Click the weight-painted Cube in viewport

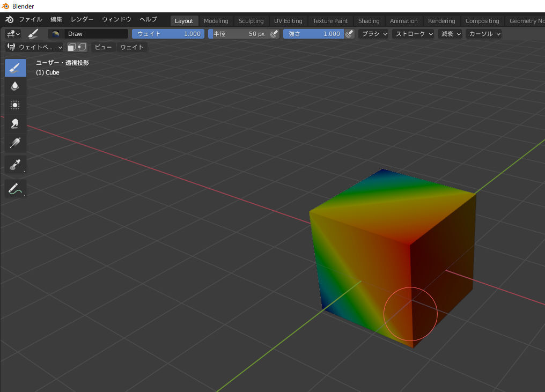pos(393,257)
